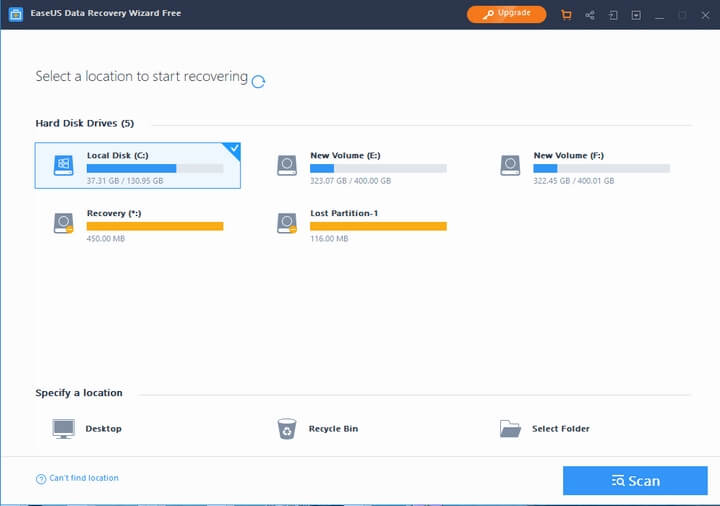Viewport: 720px width, 506px height.
Task: Select the Desktop location label
Action: click(x=103, y=429)
